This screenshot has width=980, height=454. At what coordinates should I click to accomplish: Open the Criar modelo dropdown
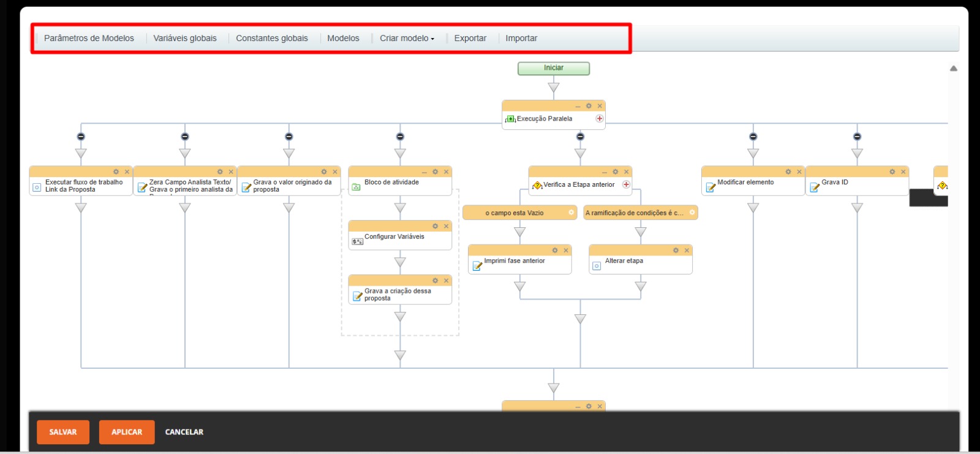(x=407, y=38)
